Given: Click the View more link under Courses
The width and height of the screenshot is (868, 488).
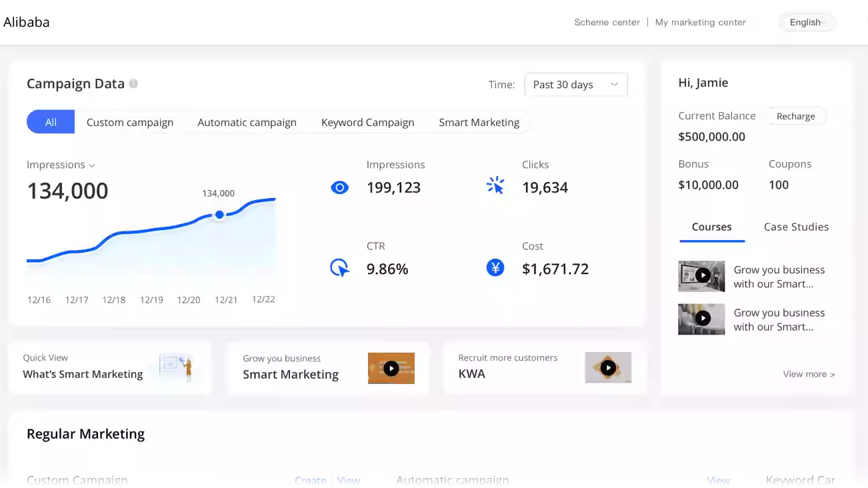Looking at the screenshot, I should [809, 374].
